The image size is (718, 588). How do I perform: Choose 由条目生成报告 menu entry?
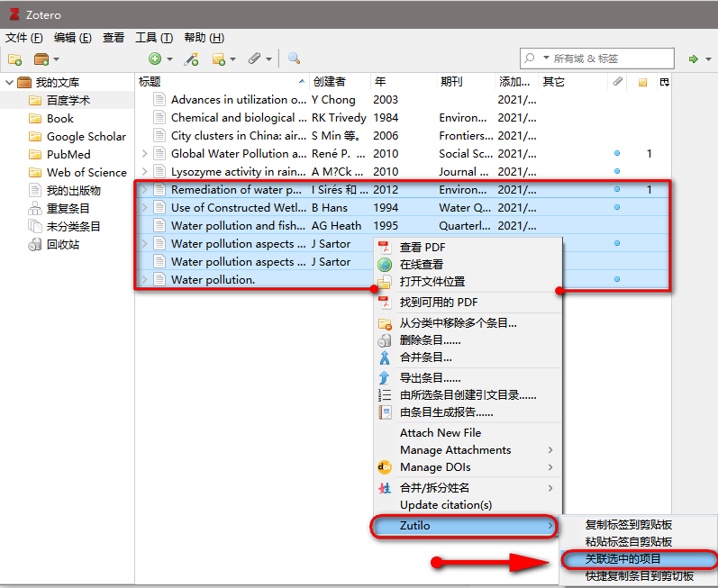pyautogui.click(x=468, y=412)
